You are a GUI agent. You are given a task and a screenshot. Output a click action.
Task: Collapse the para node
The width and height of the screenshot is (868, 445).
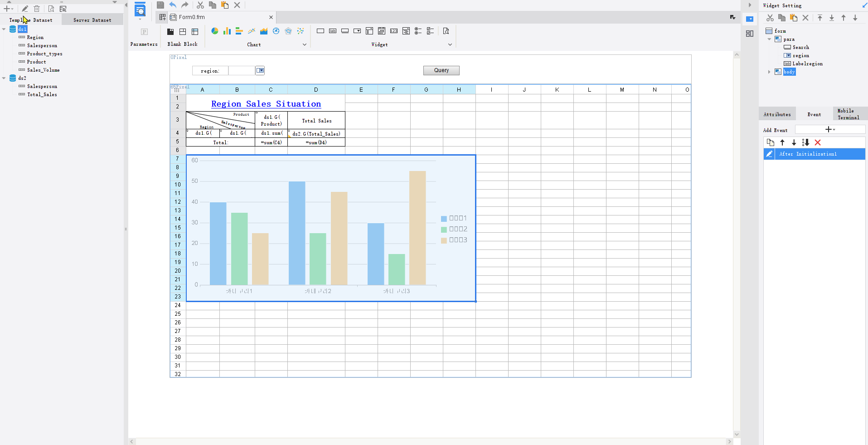pos(769,39)
